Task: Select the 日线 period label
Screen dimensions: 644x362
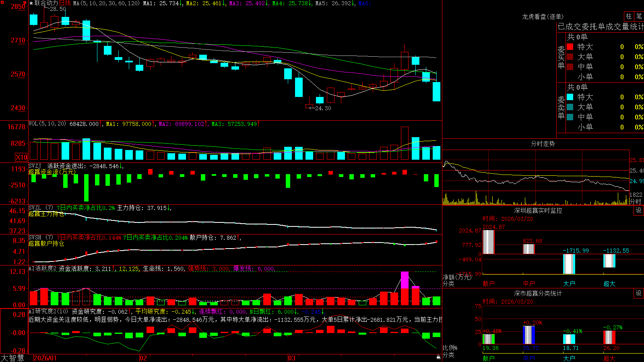Action: pos(65,3)
